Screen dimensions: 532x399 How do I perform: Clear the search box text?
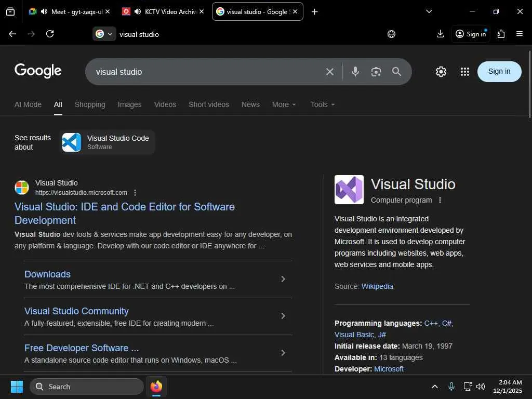click(x=329, y=72)
